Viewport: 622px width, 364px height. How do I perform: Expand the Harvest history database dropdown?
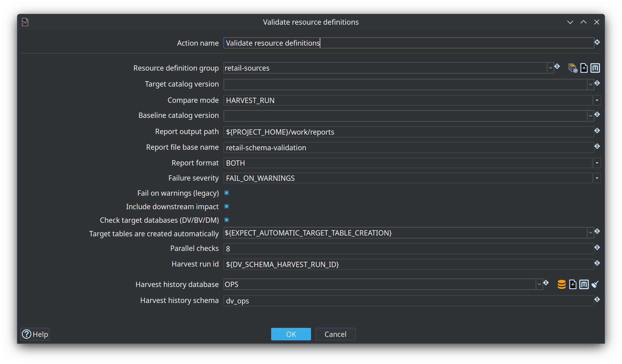tap(539, 284)
